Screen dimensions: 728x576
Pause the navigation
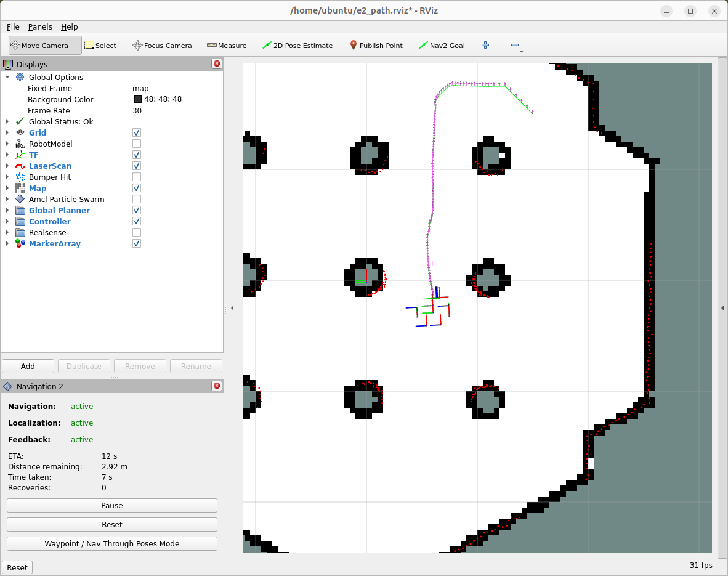112,505
